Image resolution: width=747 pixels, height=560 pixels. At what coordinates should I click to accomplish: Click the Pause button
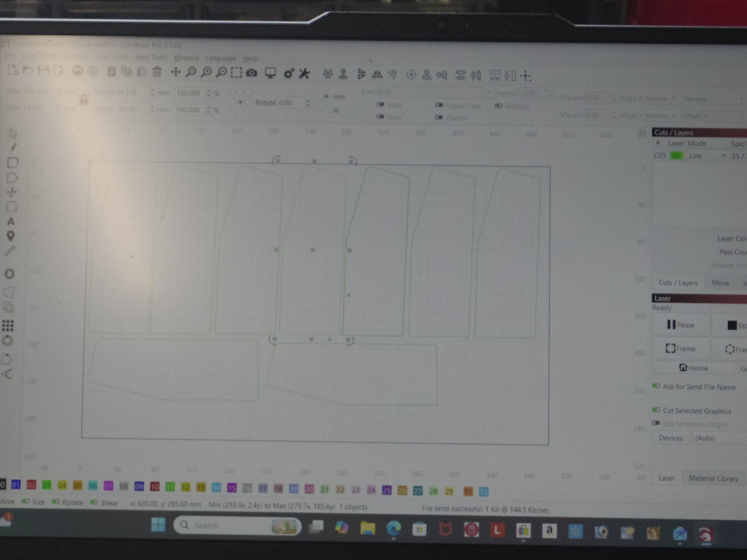[681, 324]
